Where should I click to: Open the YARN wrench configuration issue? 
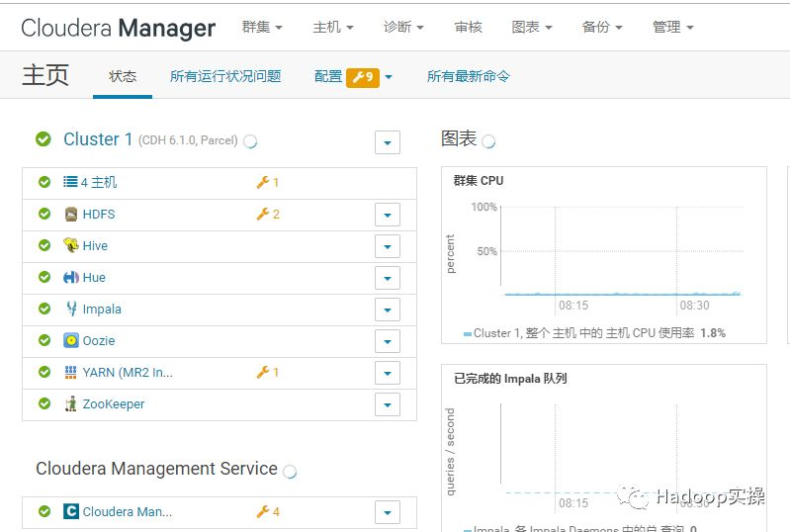268,372
